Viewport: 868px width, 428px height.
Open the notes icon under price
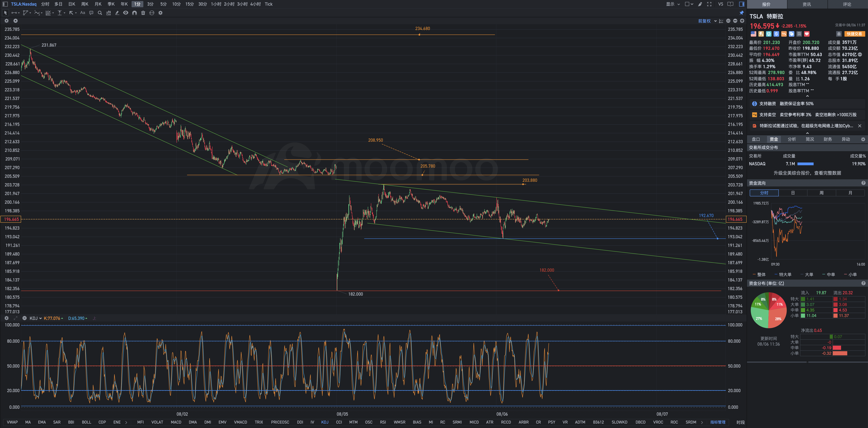(x=799, y=34)
